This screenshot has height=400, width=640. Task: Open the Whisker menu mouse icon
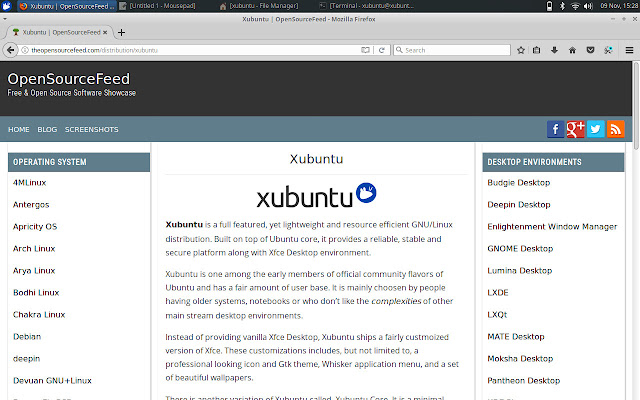click(7, 6)
